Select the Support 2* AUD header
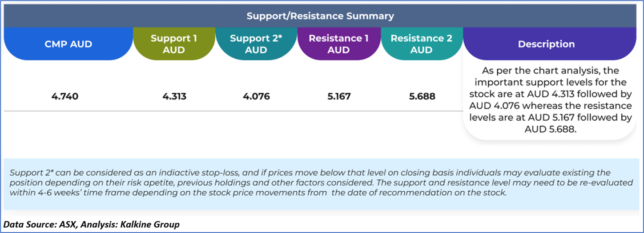Image resolution: width=644 pixels, height=233 pixels. [256, 44]
